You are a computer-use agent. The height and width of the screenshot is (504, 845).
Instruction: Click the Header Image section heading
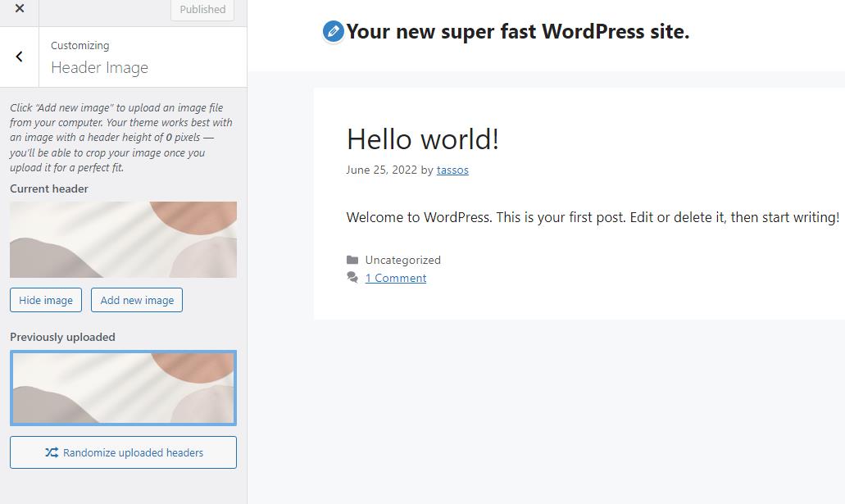pyautogui.click(x=100, y=68)
